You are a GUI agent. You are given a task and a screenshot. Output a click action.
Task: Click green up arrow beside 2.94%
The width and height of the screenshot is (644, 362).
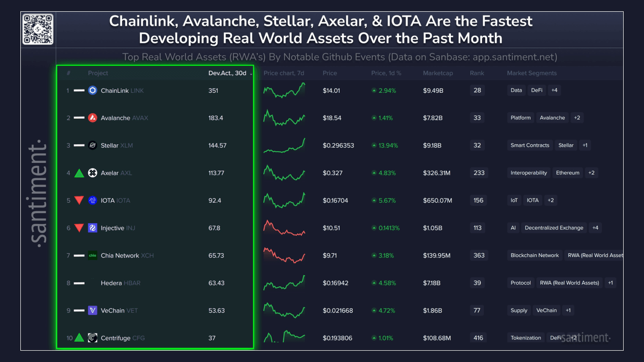[374, 90]
